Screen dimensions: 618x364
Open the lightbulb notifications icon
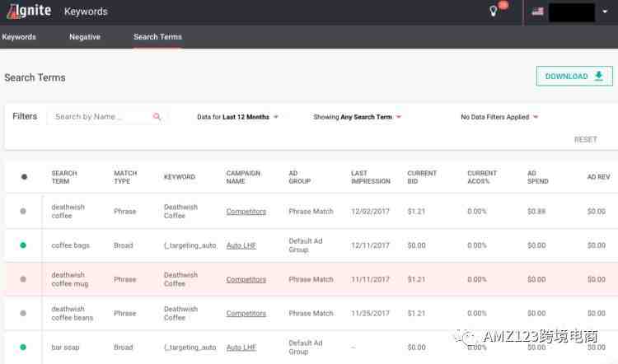[493, 11]
